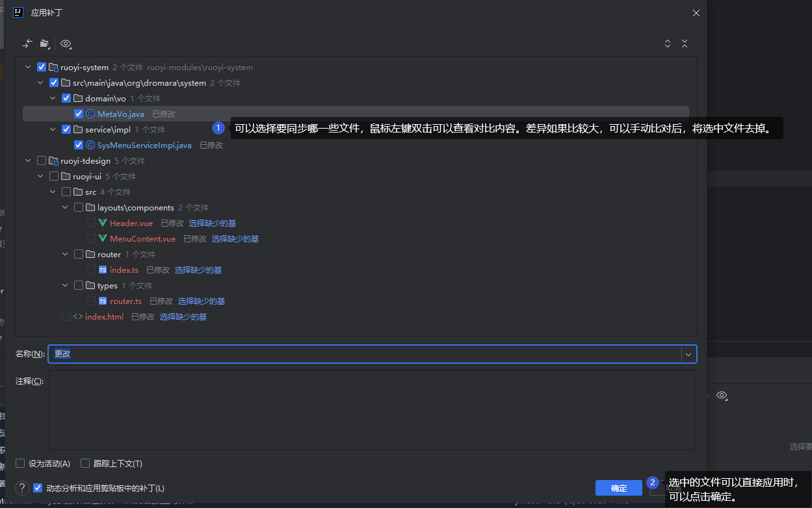The width and height of the screenshot is (812, 508).
Task: Collapse the ruoyi-ui tree node
Action: [40, 176]
